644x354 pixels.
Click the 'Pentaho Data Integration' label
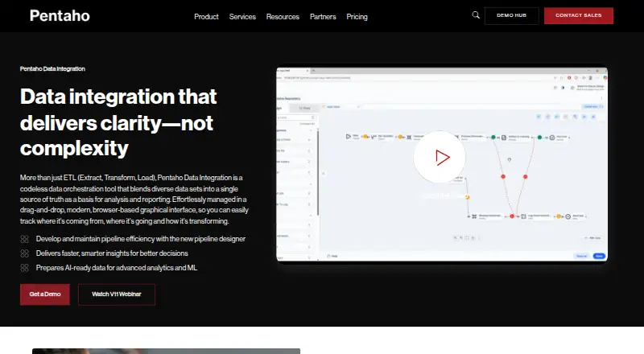52,68
